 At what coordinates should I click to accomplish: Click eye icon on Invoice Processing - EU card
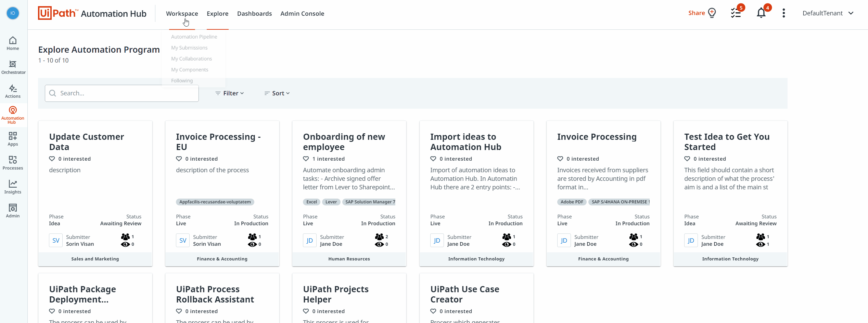pos(252,244)
